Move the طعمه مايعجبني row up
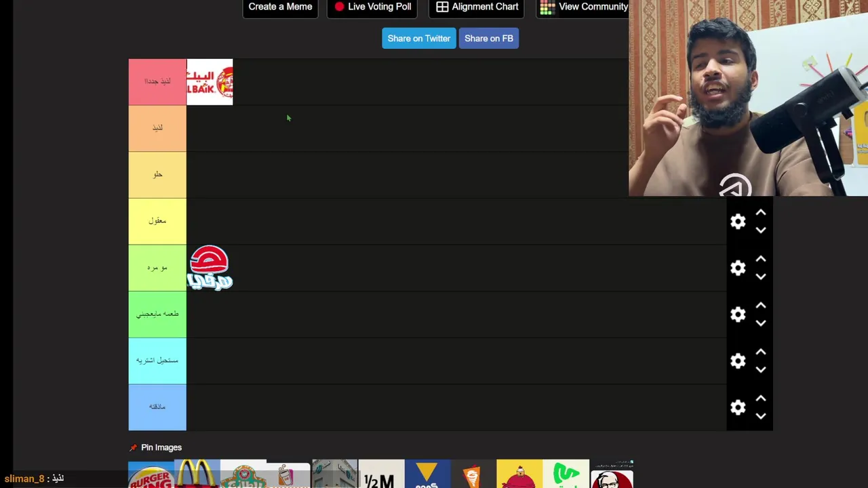This screenshot has width=868, height=488. point(761,306)
